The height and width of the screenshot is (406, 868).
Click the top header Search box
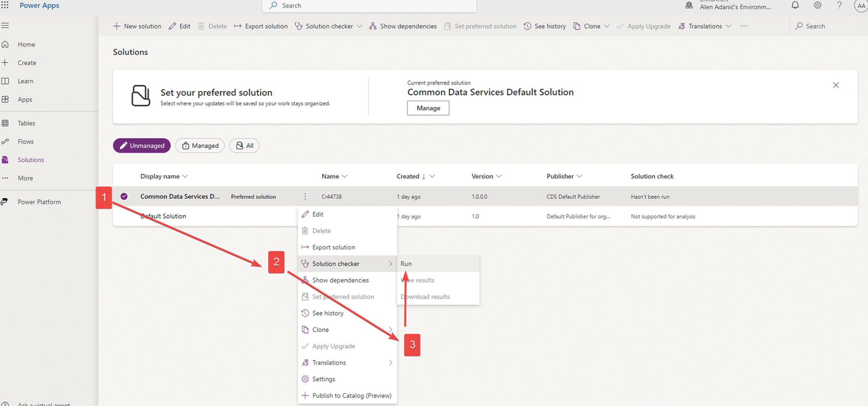tap(369, 6)
